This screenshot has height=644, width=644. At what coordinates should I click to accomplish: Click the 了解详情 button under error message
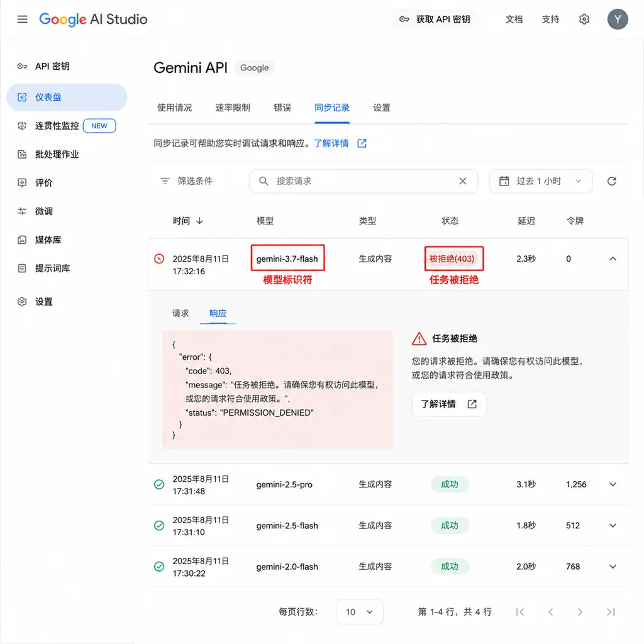tap(449, 404)
